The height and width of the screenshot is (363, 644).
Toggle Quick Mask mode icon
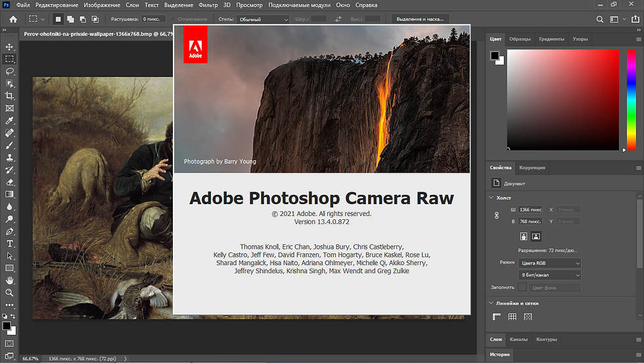pyautogui.click(x=9, y=343)
